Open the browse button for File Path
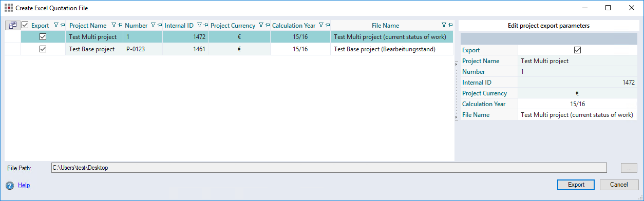Image resolution: width=644 pixels, height=201 pixels. (629, 168)
